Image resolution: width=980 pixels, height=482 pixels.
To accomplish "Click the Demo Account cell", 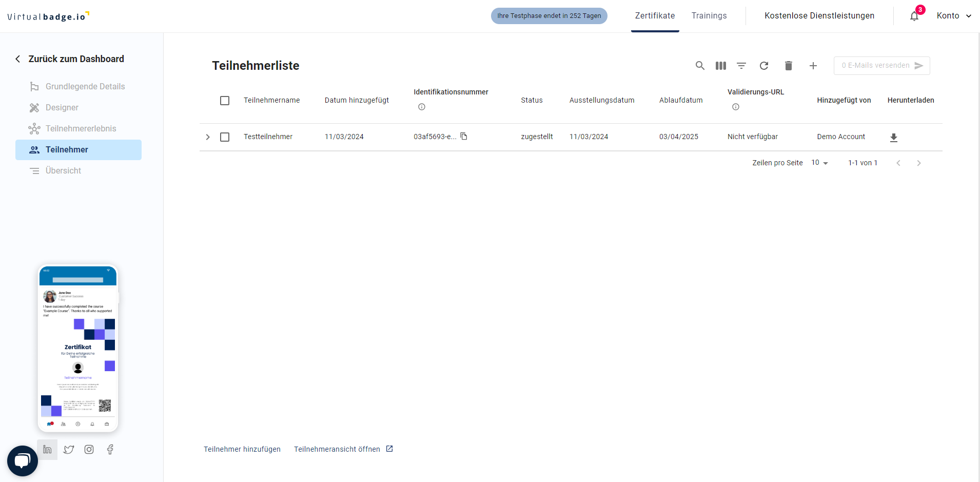I will point(841,137).
